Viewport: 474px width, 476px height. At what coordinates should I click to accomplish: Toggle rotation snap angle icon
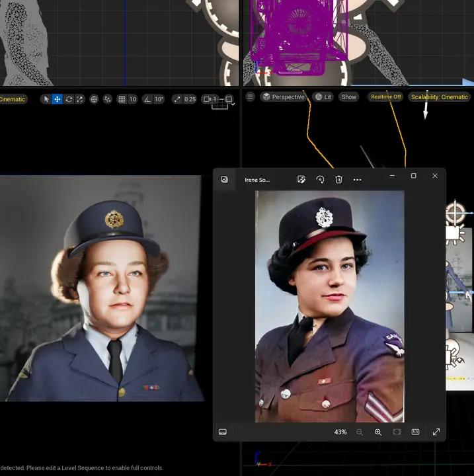pos(147,99)
